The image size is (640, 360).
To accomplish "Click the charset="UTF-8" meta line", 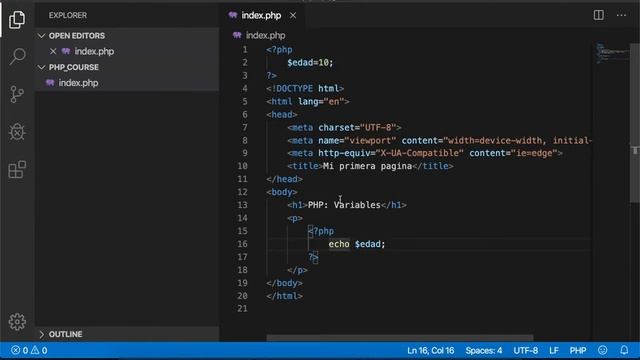I will point(344,127).
